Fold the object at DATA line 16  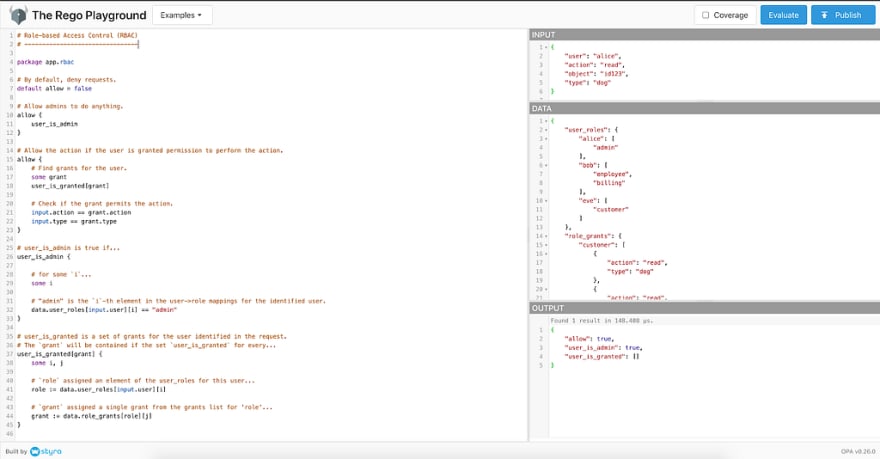(x=547, y=254)
